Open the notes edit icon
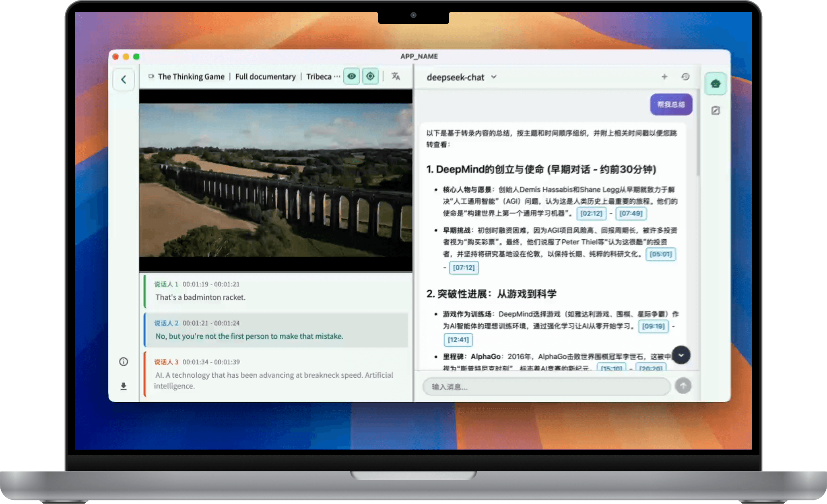The height and width of the screenshot is (504, 827). 715,111
